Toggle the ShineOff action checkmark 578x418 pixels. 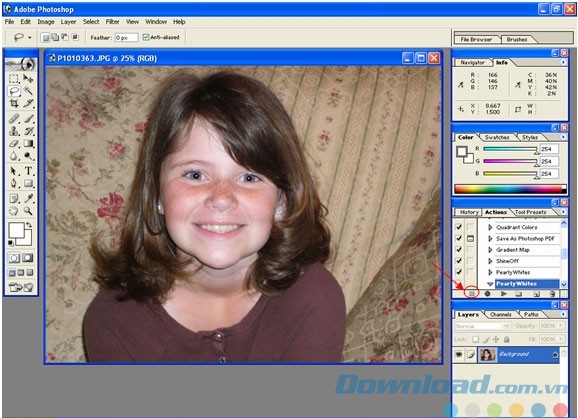[x=459, y=261]
